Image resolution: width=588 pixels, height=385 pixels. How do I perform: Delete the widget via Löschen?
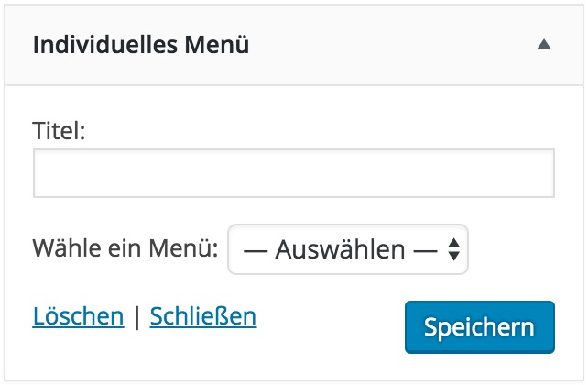pos(78,317)
